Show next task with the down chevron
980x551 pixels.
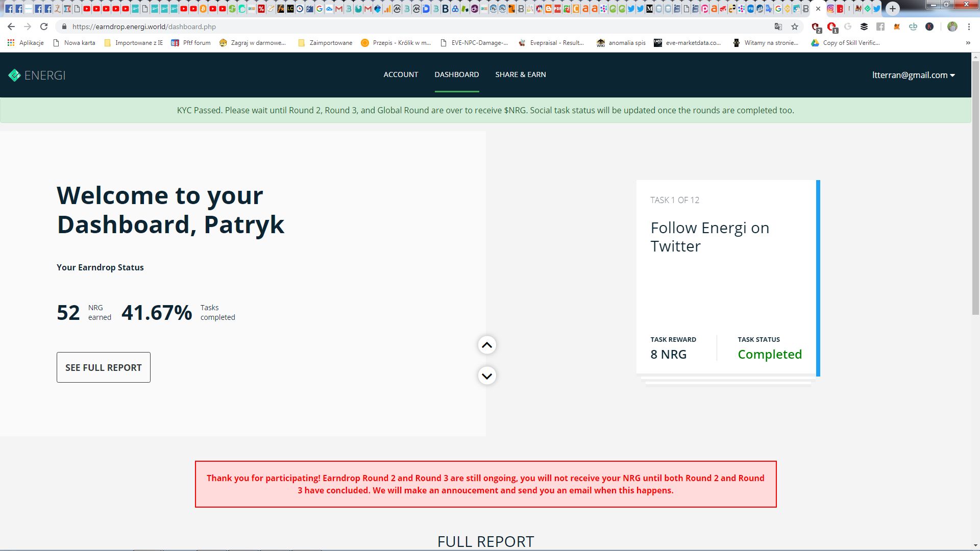(487, 375)
